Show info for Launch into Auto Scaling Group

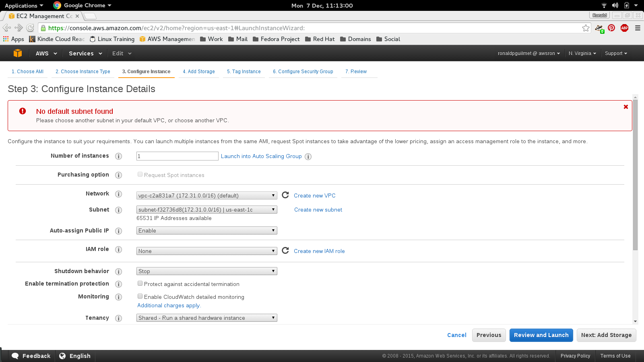(x=308, y=156)
